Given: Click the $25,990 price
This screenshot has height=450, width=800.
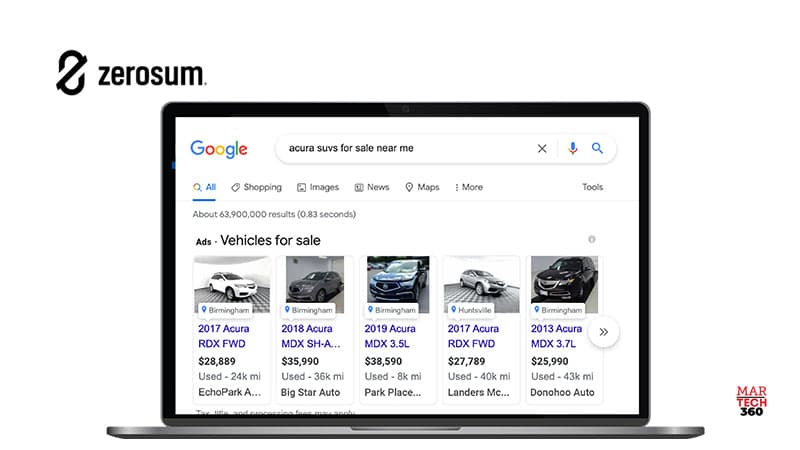Looking at the screenshot, I should pos(549,361).
